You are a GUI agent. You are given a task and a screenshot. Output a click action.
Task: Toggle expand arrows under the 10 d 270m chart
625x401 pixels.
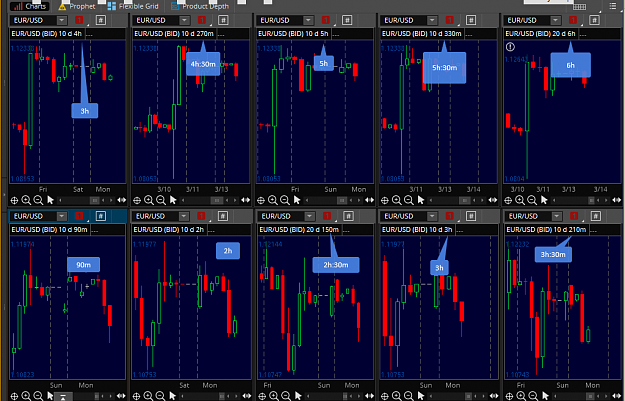tap(246, 200)
